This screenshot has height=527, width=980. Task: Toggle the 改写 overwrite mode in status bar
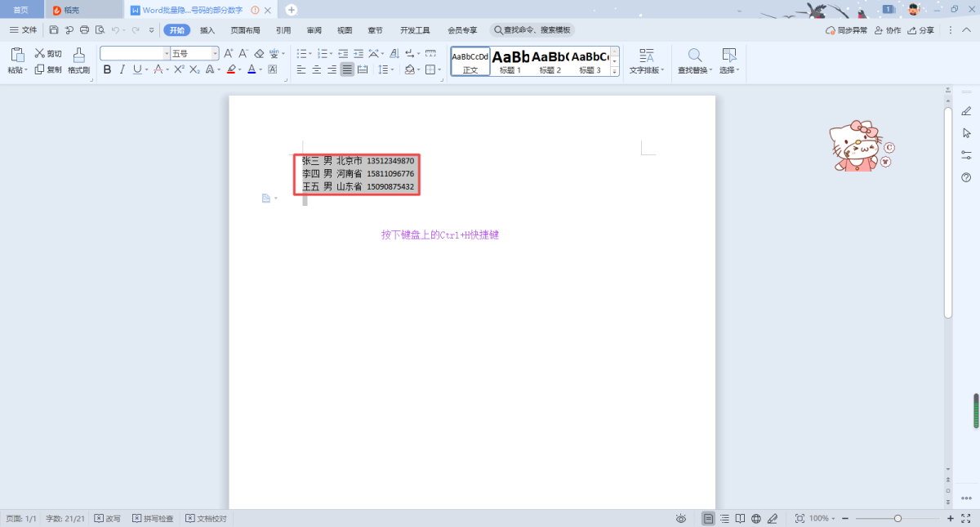click(x=107, y=519)
